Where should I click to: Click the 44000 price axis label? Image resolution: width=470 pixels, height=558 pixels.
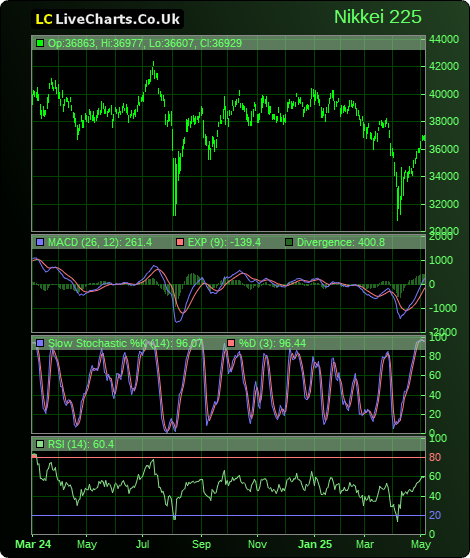tap(444, 39)
